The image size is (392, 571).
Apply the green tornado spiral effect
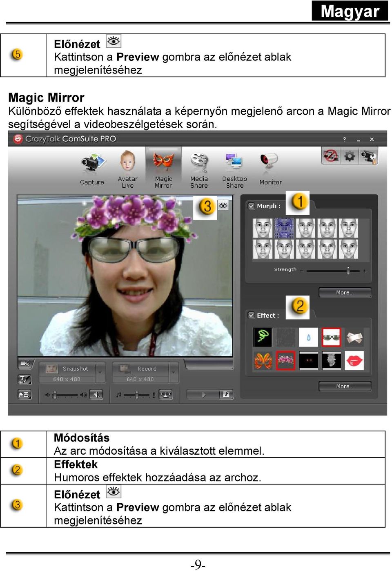[263, 338]
